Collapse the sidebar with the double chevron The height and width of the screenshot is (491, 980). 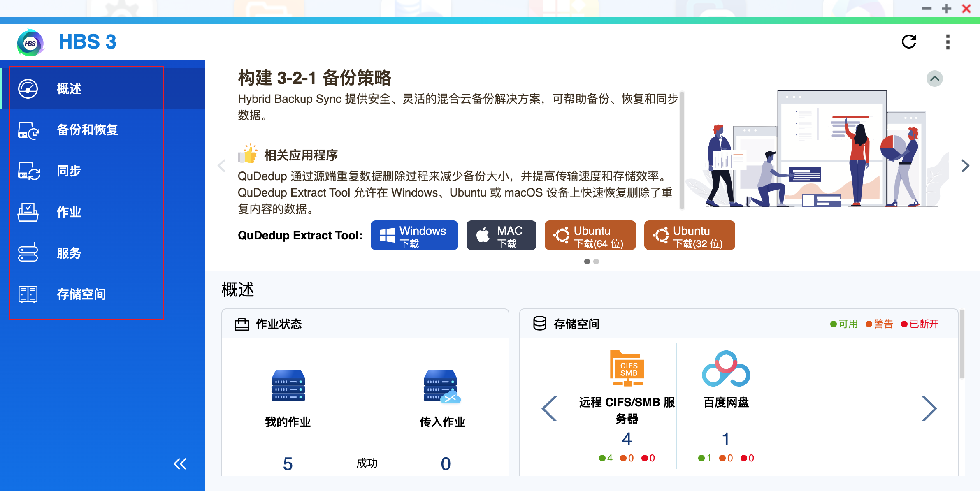[x=180, y=463]
